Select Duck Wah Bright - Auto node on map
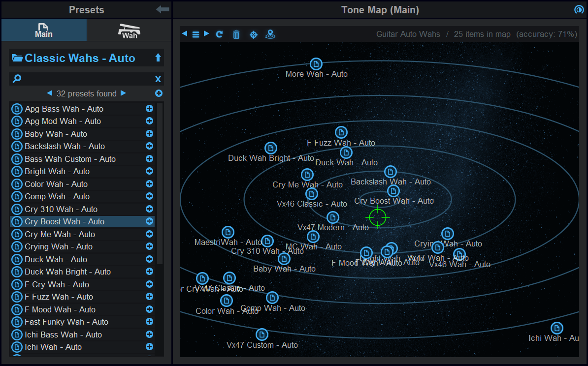 (x=271, y=148)
